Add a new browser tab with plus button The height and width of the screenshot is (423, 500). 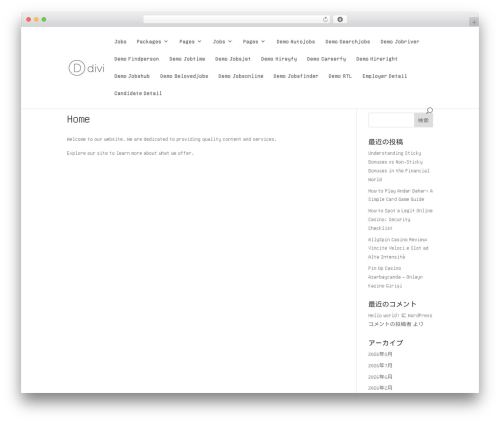pyautogui.click(x=474, y=22)
